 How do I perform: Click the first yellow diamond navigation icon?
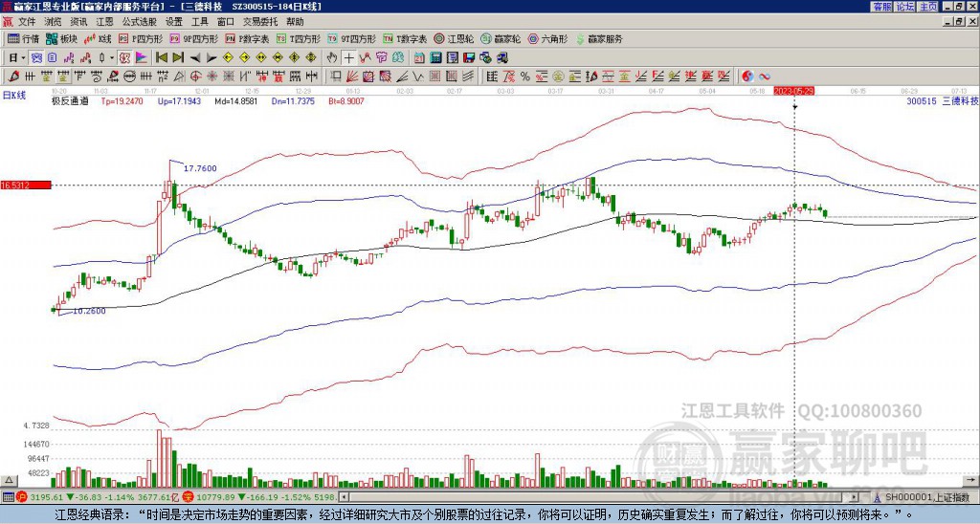pos(228,58)
